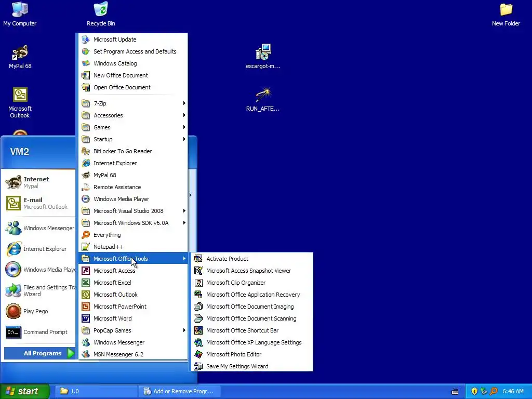Image resolution: width=532 pixels, height=399 pixels.
Task: Click the Everything search icon
Action: point(86,235)
